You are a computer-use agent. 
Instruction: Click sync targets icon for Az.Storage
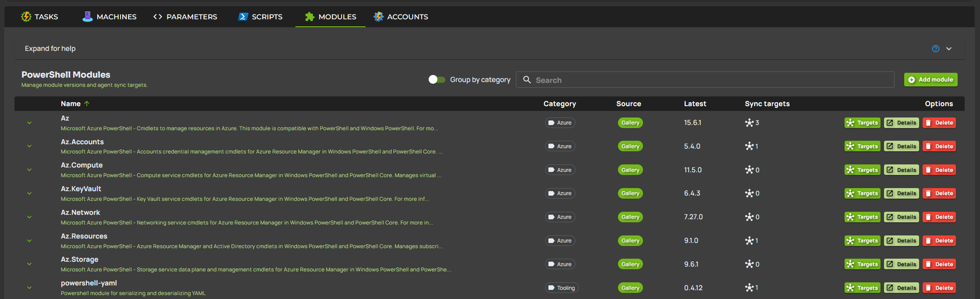pos(749,264)
